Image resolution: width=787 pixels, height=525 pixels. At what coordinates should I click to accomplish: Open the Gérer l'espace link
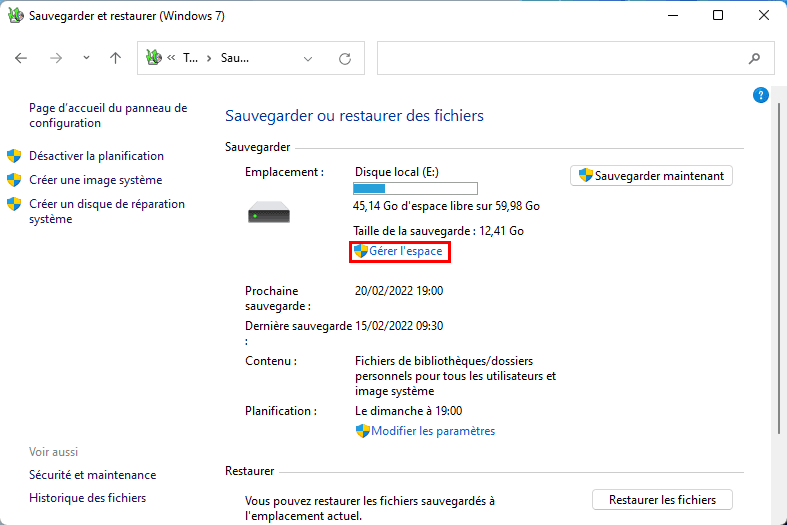(x=406, y=251)
